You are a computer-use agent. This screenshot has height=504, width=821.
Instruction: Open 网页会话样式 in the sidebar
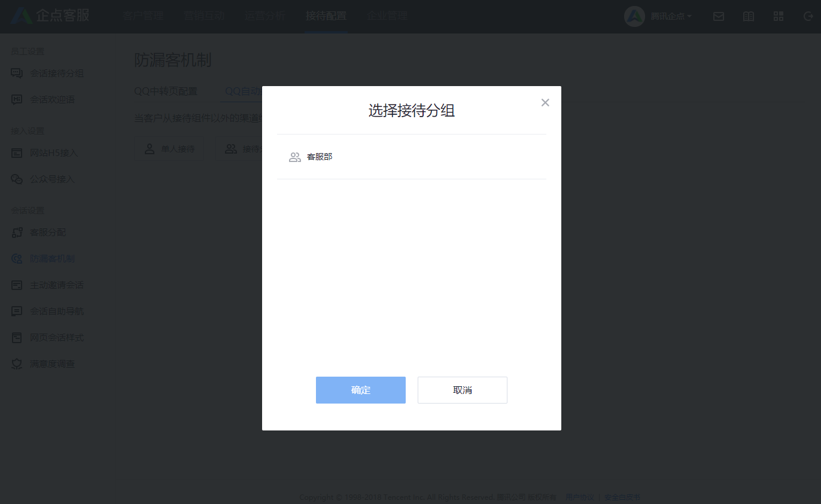48,338
